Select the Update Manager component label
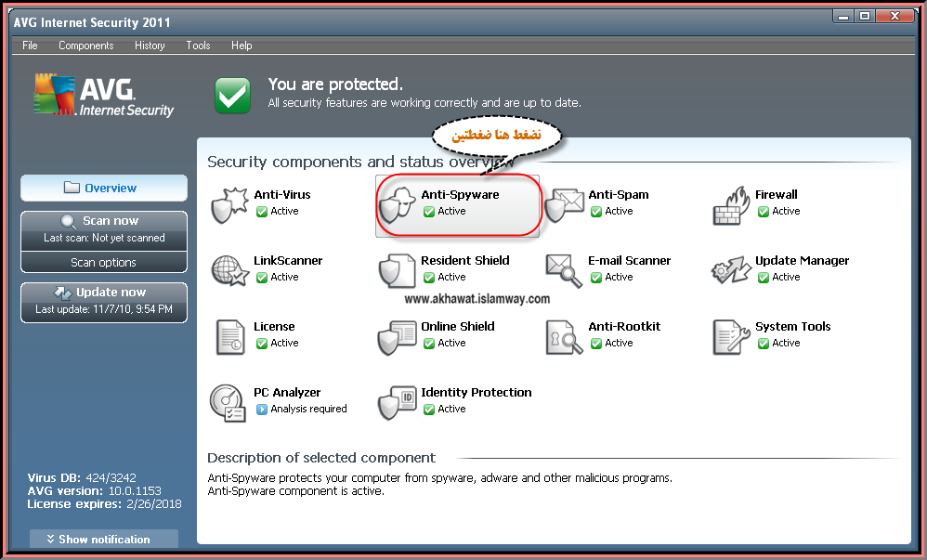The width and height of the screenshot is (927, 560). click(802, 261)
